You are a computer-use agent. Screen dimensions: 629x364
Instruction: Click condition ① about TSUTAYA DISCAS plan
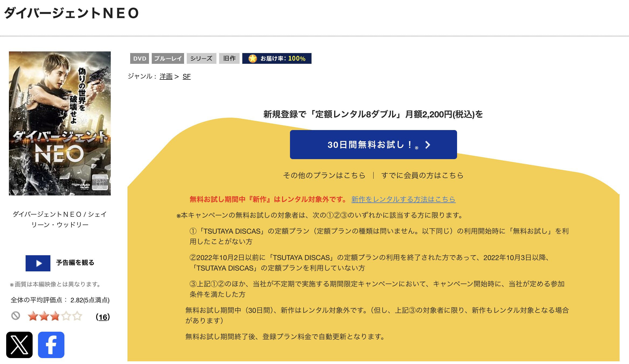pos(379,236)
